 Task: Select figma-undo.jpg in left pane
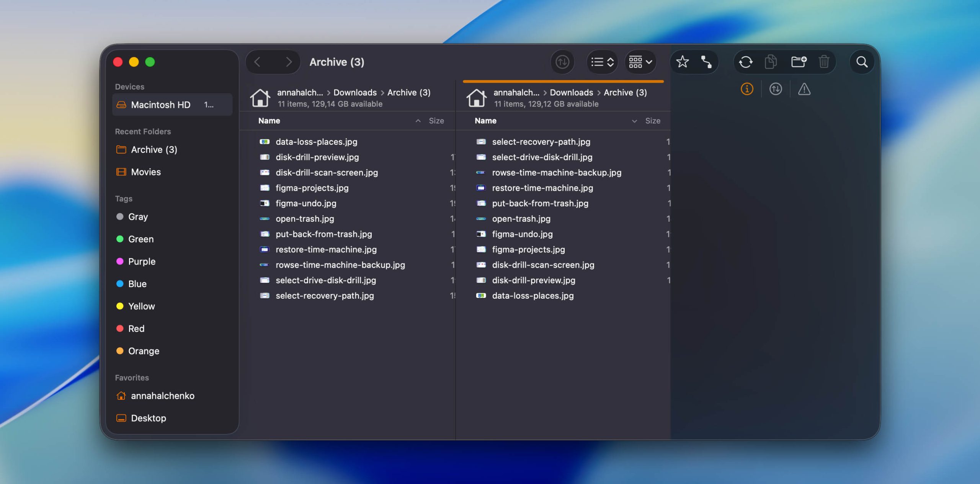(305, 203)
